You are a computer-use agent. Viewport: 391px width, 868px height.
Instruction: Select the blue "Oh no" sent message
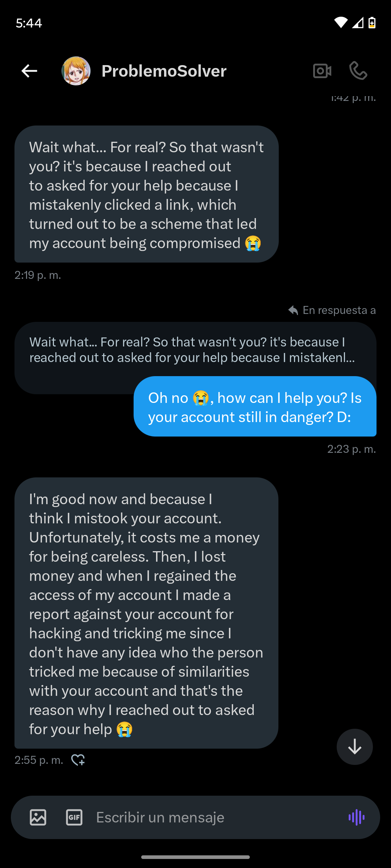tap(255, 407)
